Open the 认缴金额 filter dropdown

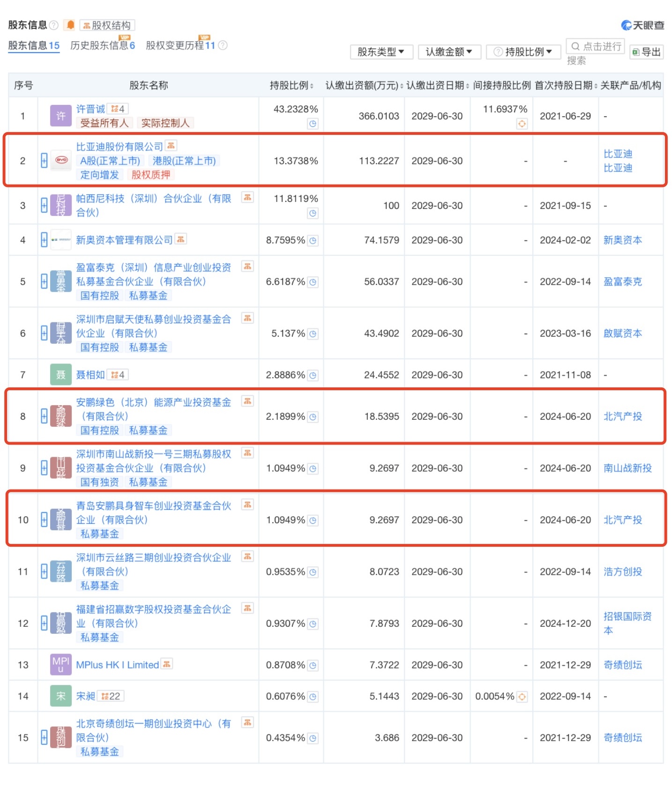[449, 52]
